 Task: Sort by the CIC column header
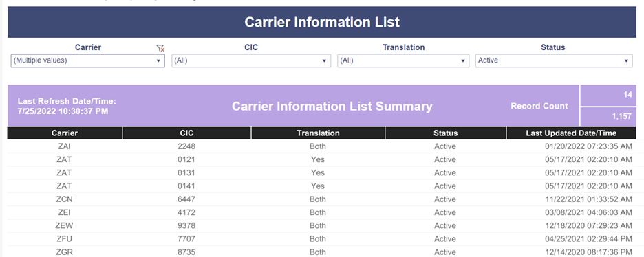coord(186,133)
